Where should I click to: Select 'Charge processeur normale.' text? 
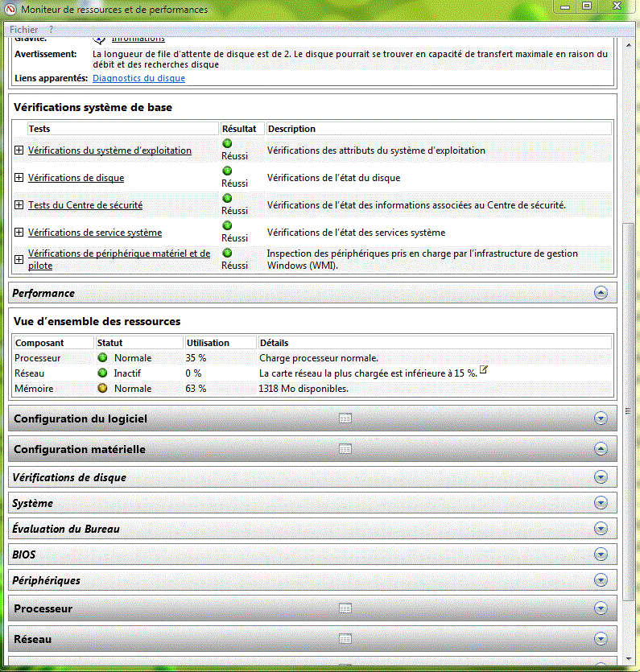(319, 358)
